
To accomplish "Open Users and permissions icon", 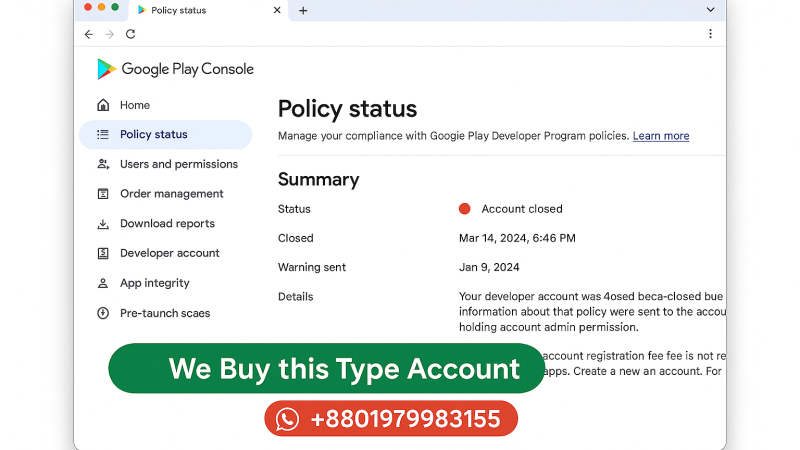I will pos(103,164).
